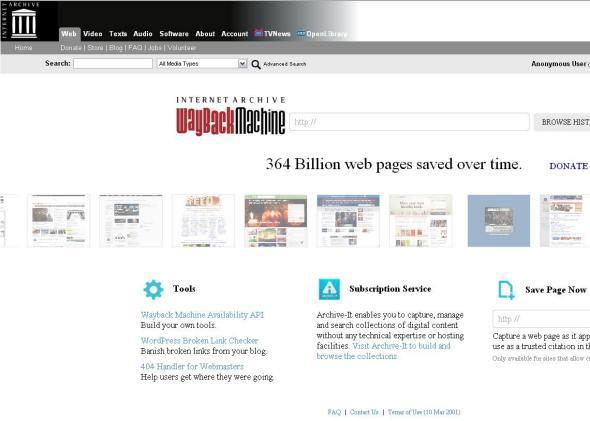Open the WordPress Broken Link Checker link
This screenshot has height=421, width=590.
click(199, 340)
